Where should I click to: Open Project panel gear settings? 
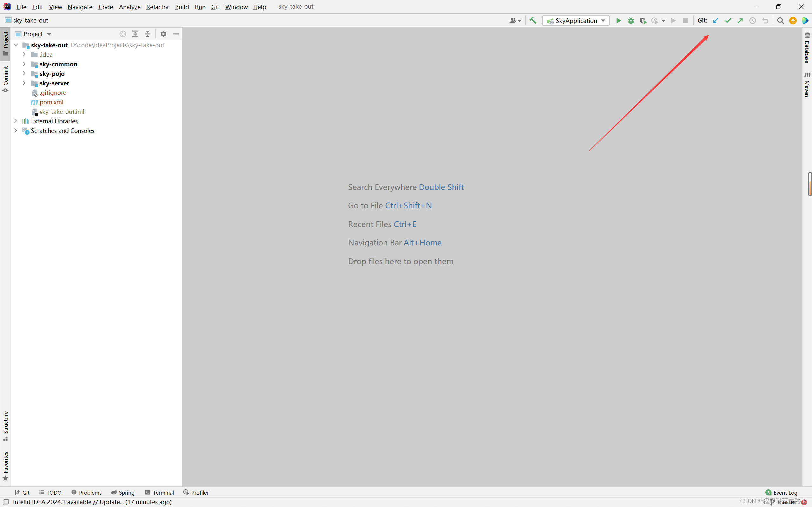pos(163,34)
